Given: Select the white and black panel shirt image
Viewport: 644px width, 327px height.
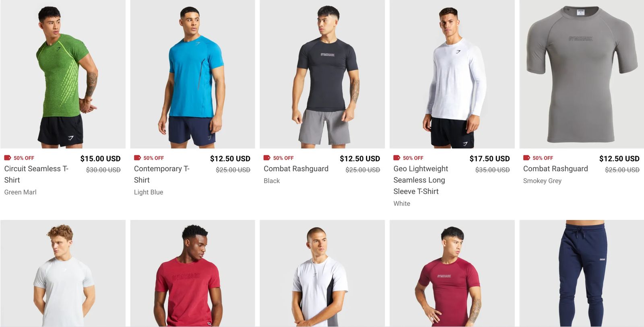Looking at the screenshot, I should point(322,274).
